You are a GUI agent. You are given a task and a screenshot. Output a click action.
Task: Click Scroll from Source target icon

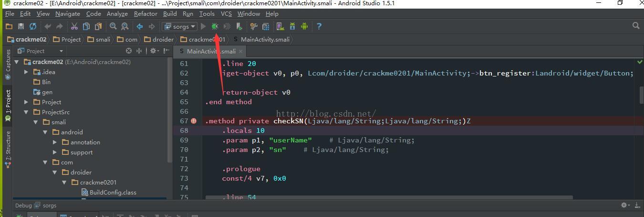129,51
